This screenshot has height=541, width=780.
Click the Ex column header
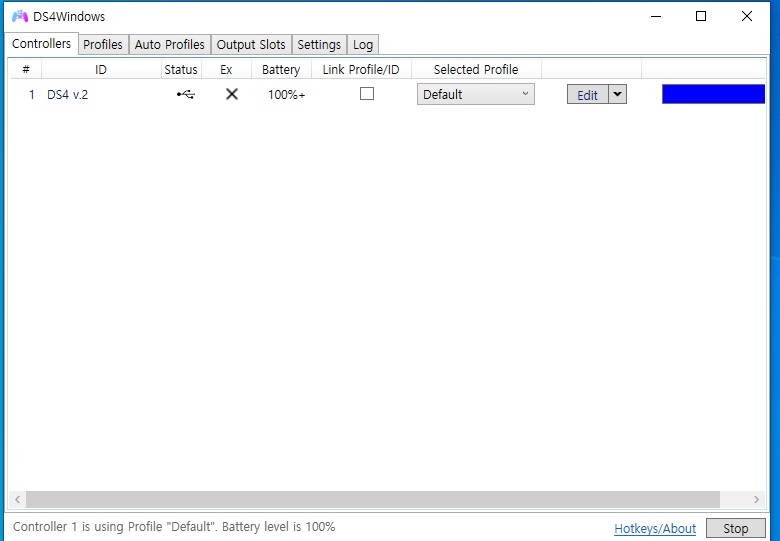pyautogui.click(x=226, y=70)
